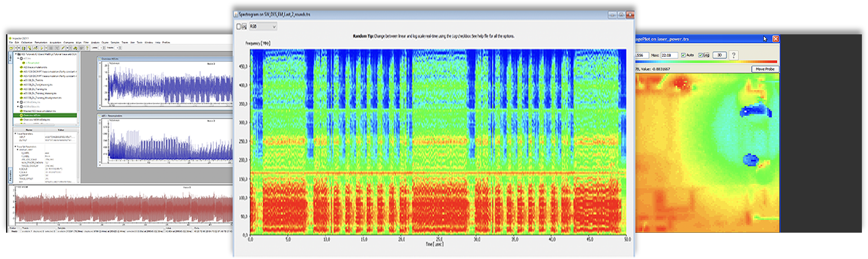Open help in the laser_power ImagePlot window

[x=734, y=55]
